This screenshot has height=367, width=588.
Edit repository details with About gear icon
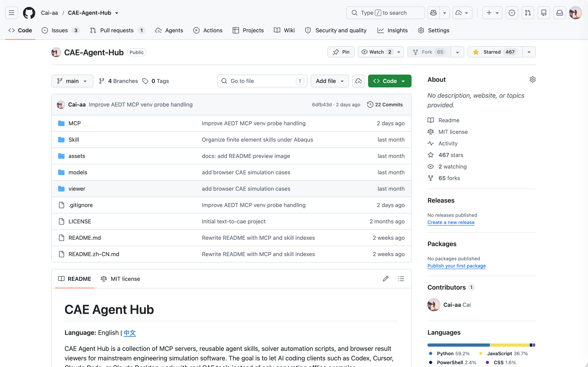click(532, 79)
